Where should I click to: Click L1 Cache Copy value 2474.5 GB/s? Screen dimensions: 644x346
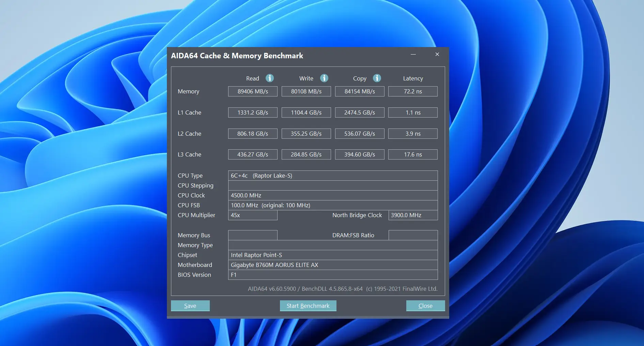coord(360,112)
